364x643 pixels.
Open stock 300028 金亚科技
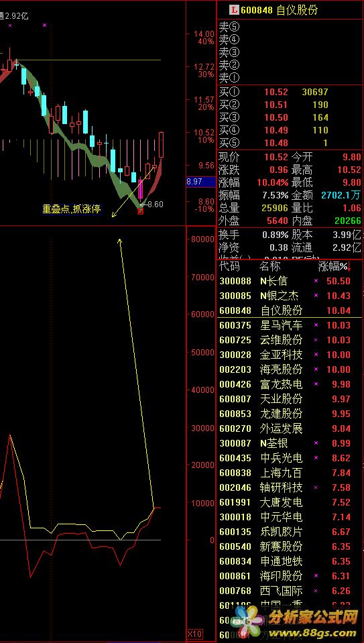290,355
